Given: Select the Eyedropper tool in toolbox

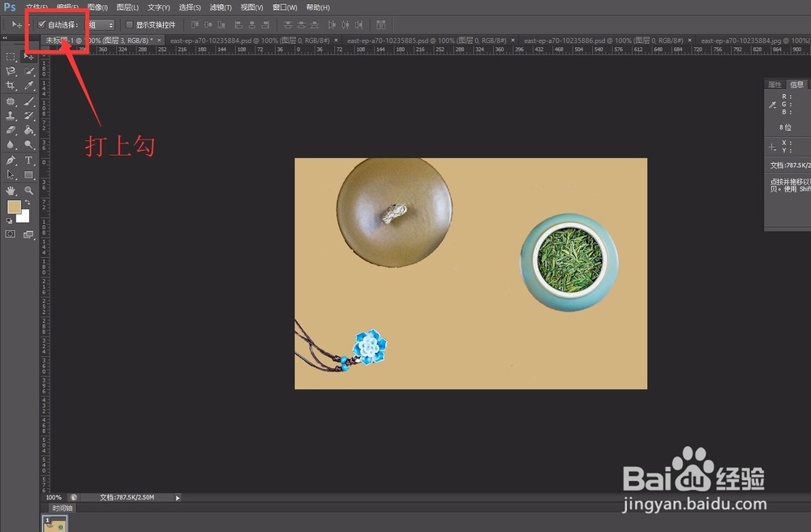Looking at the screenshot, I should coord(28,86).
